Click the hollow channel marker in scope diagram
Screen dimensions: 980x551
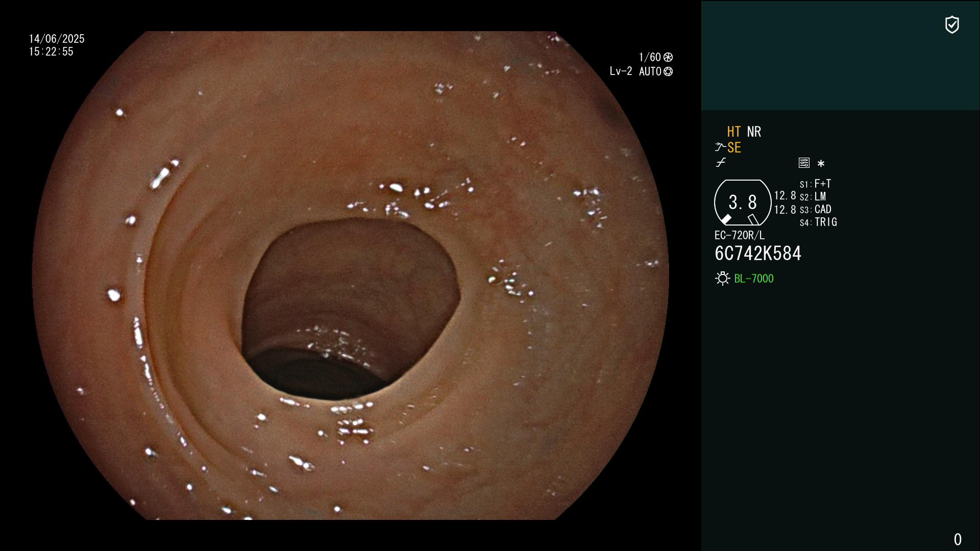click(753, 219)
